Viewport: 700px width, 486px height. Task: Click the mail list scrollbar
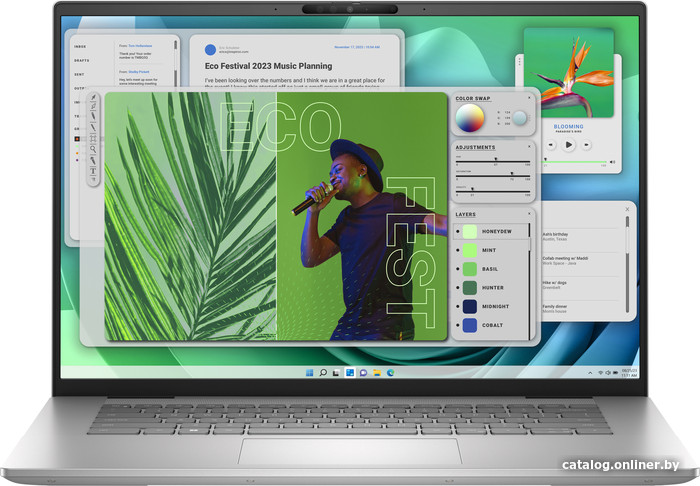[175, 62]
